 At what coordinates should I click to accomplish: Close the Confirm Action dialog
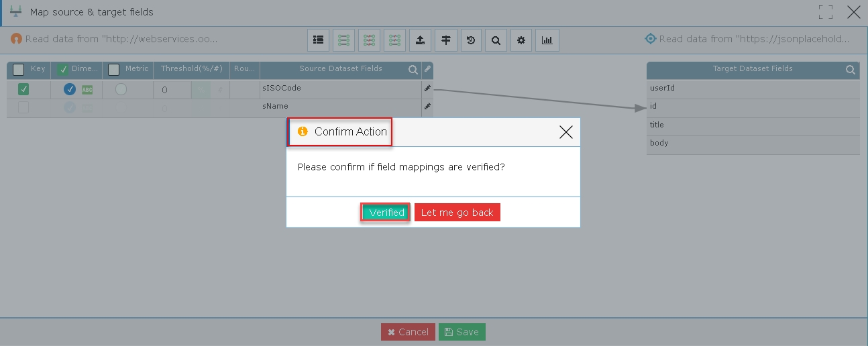coord(566,132)
